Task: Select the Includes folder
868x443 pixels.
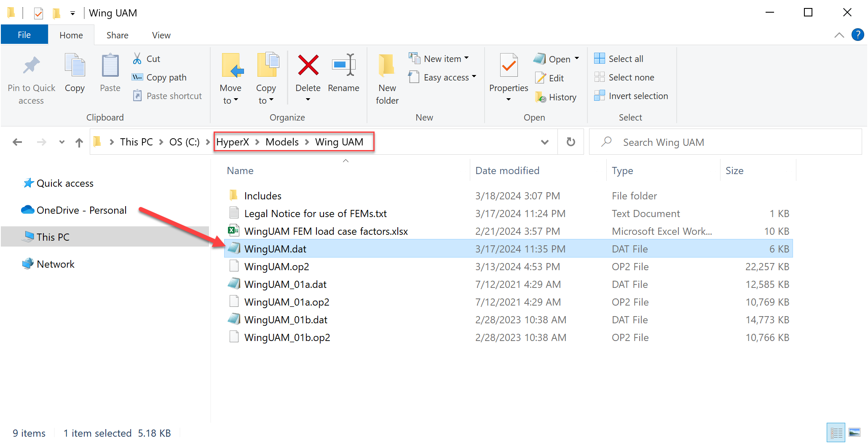Action: 508,196
